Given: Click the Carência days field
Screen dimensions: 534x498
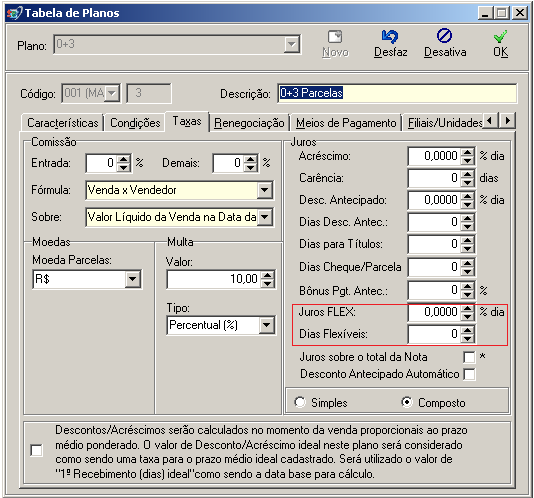Looking at the screenshot, I should [x=435, y=178].
